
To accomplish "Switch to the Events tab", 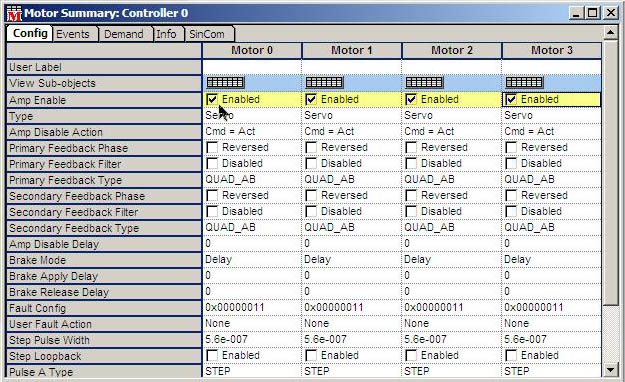I will tap(73, 34).
